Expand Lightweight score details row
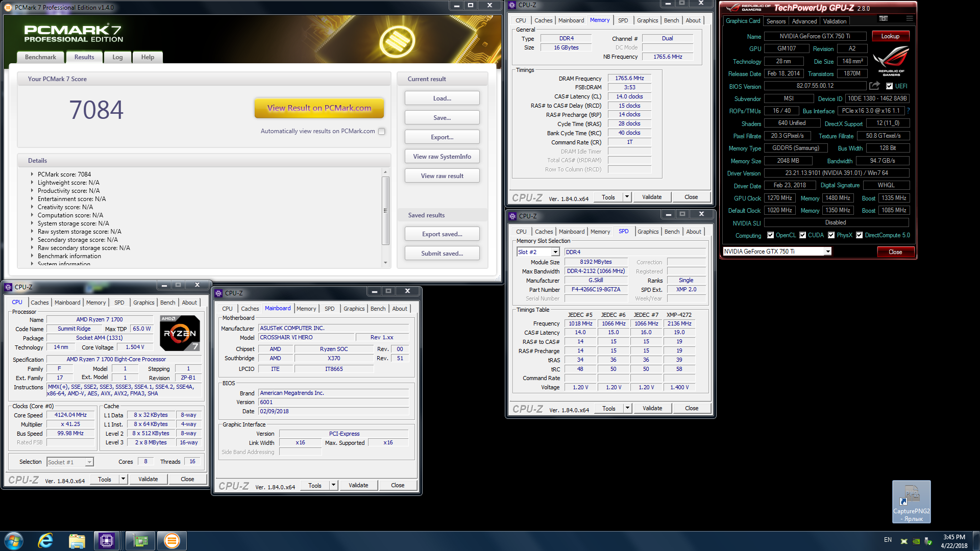Viewport: 980px width, 551px height. click(x=32, y=183)
